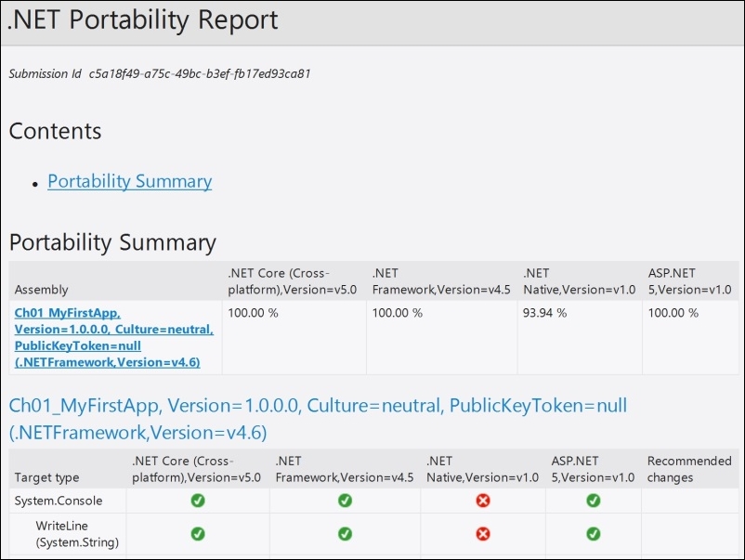
Task: Click the '.NET Portability Report' page title
Action: click(142, 20)
